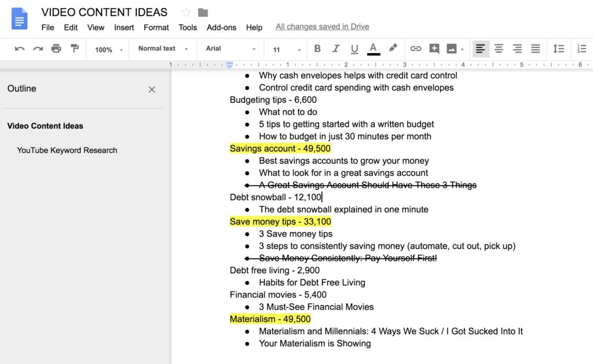
Task: Click the bullet 3 Save money tips
Action: pyautogui.click(x=295, y=234)
